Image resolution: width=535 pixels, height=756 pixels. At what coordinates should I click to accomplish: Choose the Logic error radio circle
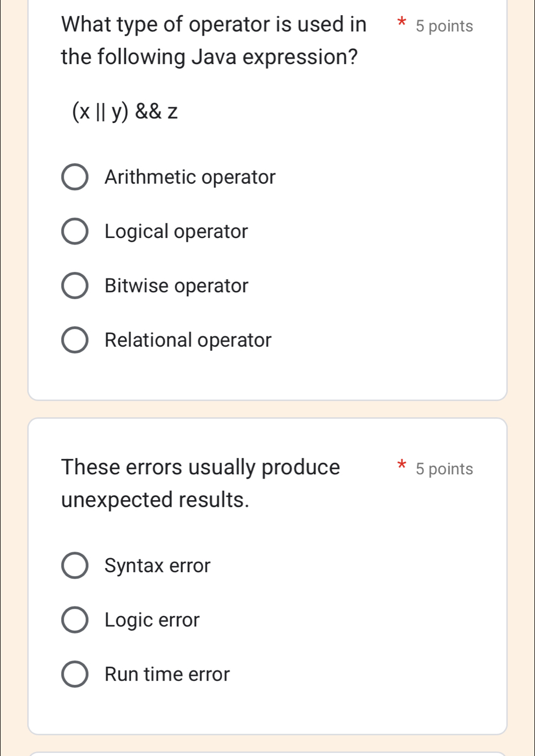pyautogui.click(x=75, y=620)
